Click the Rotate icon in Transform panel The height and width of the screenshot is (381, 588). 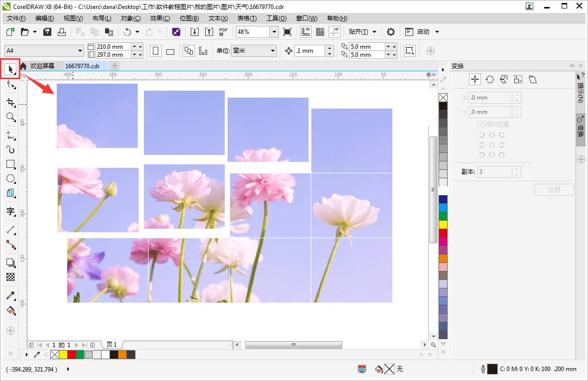pyautogui.click(x=489, y=80)
